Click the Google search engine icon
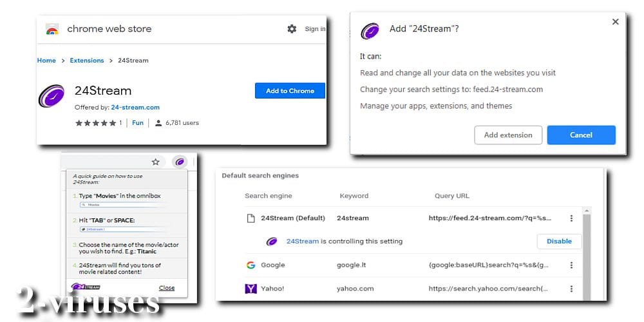Screen dimensions: 644x322 (x=251, y=265)
